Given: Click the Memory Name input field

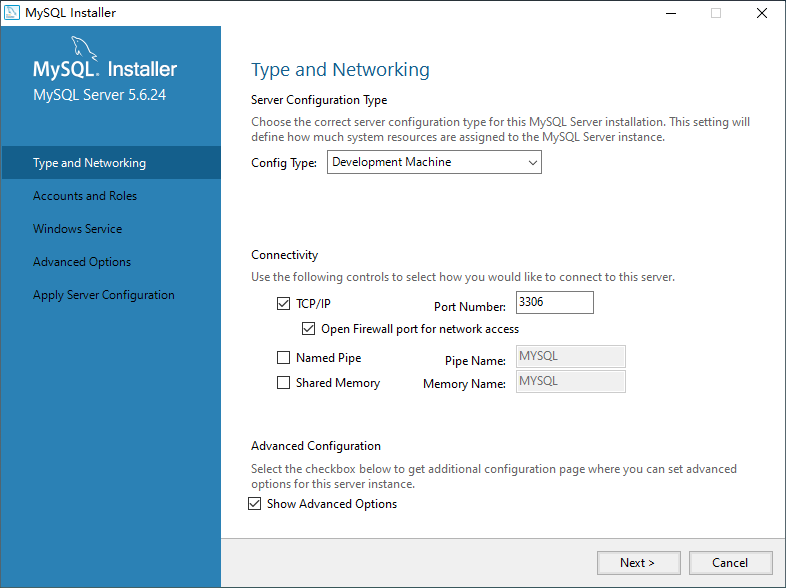Looking at the screenshot, I should coord(571,381).
